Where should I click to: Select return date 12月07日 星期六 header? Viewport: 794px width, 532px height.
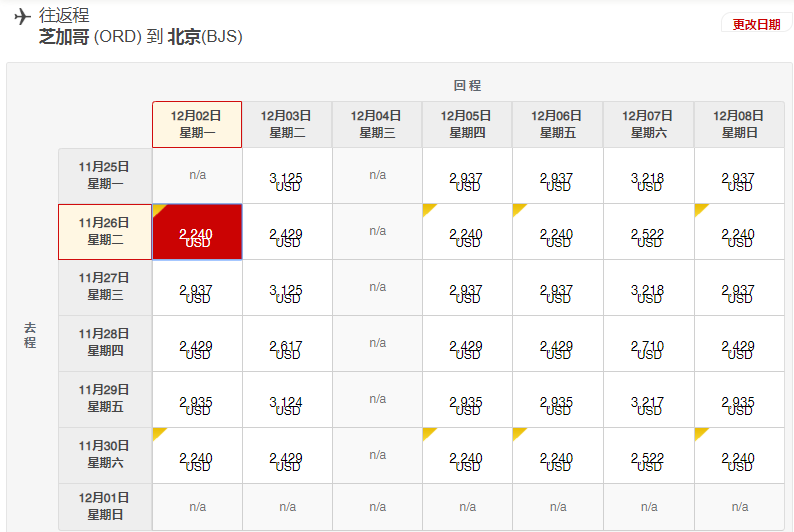coord(649,125)
